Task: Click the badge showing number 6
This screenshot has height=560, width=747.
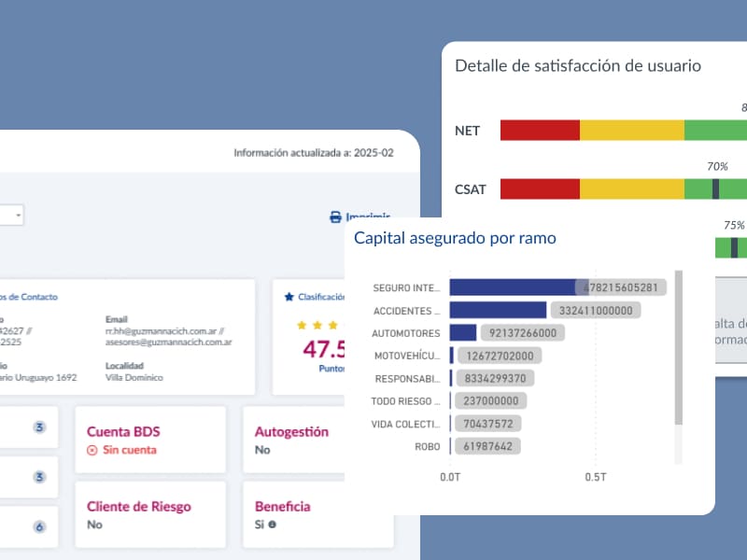Action: [x=39, y=526]
